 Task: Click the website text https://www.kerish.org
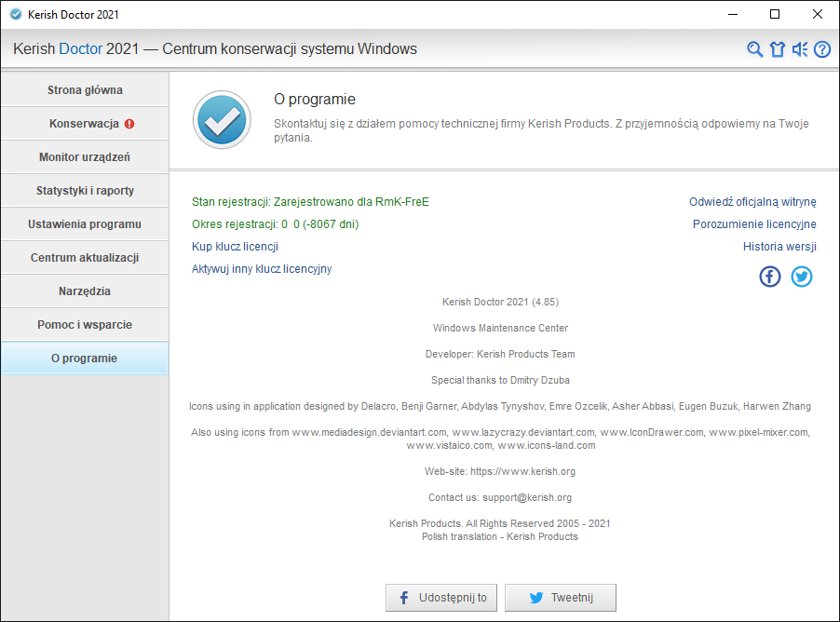pyautogui.click(x=522, y=471)
